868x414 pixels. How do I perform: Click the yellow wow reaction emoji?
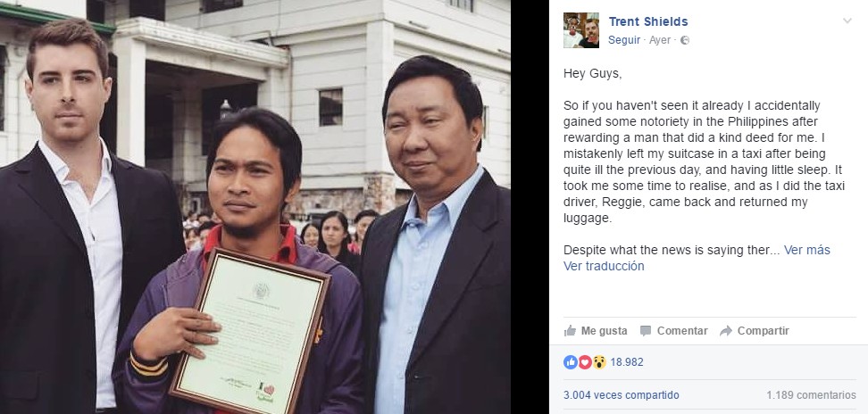[599, 362]
